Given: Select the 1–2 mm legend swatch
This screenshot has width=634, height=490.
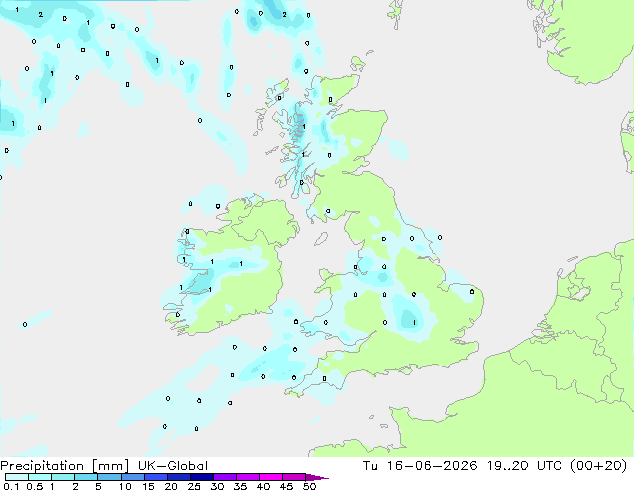Looking at the screenshot, I should tap(63, 477).
